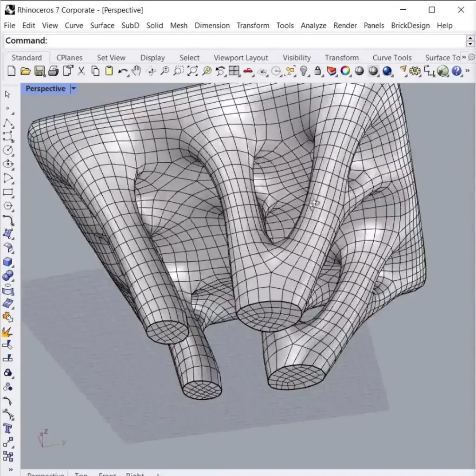The image size is (476, 476).
Task: Click the Perspective viewport title label
Action: coord(45,88)
